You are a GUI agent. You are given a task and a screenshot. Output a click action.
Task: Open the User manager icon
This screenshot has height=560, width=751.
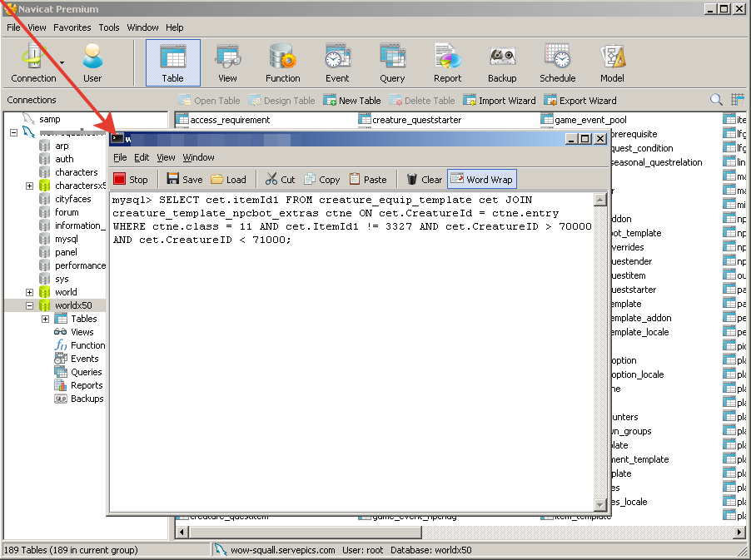click(x=92, y=62)
